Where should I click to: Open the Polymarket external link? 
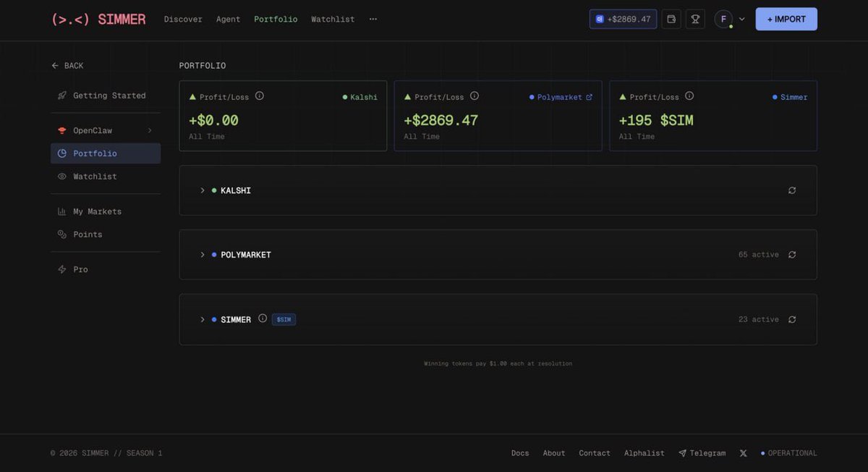click(561, 97)
